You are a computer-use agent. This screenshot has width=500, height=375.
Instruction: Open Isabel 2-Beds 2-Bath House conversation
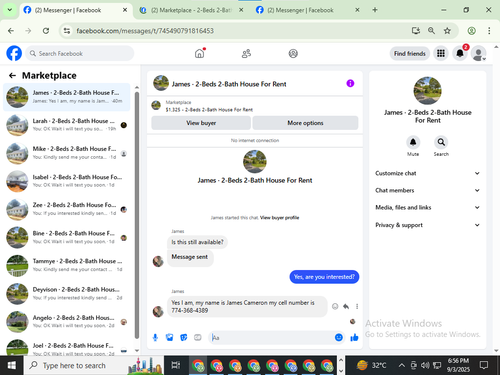tap(67, 181)
